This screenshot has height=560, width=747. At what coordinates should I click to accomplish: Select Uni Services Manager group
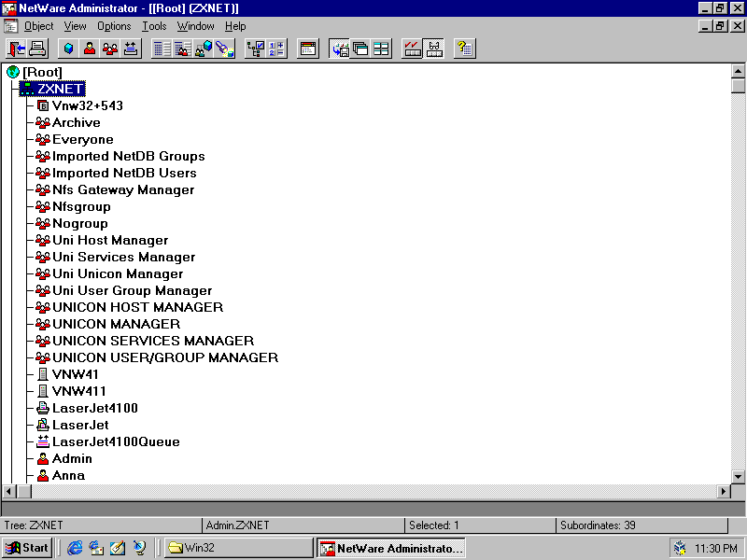tap(124, 258)
